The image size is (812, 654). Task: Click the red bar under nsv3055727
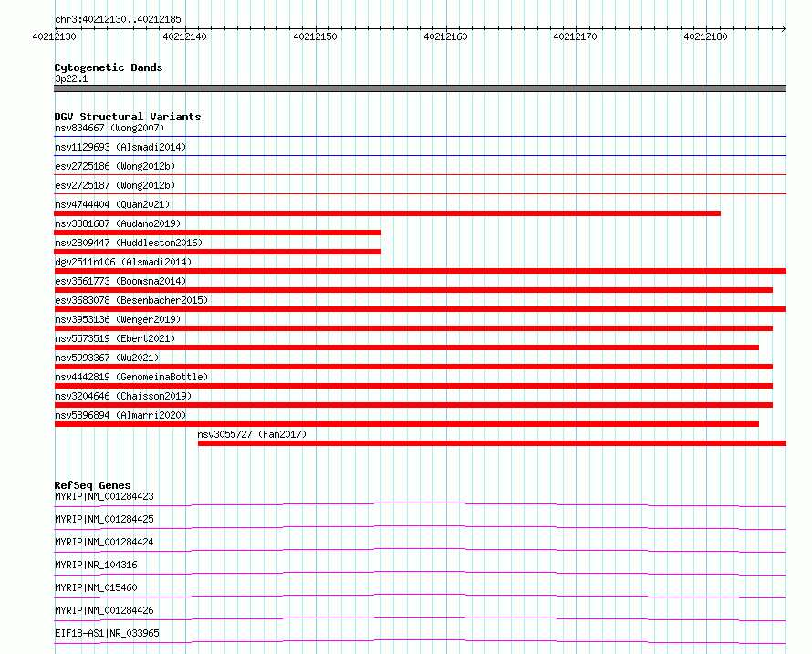492,443
